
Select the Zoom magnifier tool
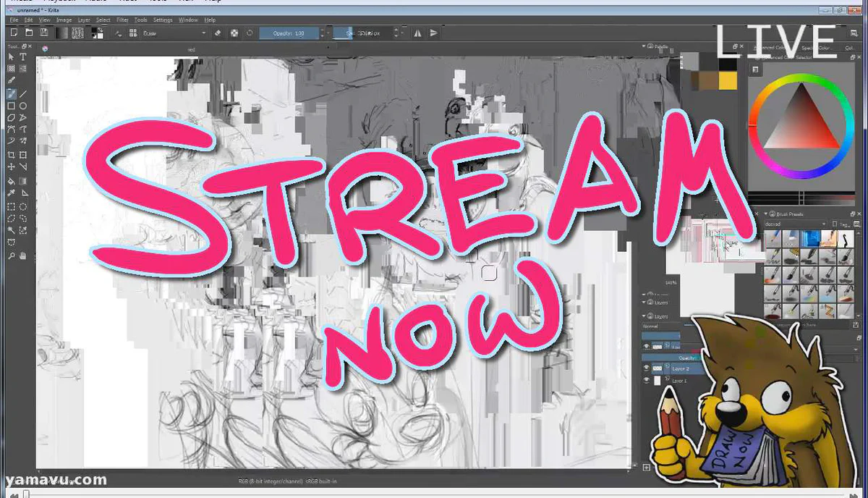point(12,256)
